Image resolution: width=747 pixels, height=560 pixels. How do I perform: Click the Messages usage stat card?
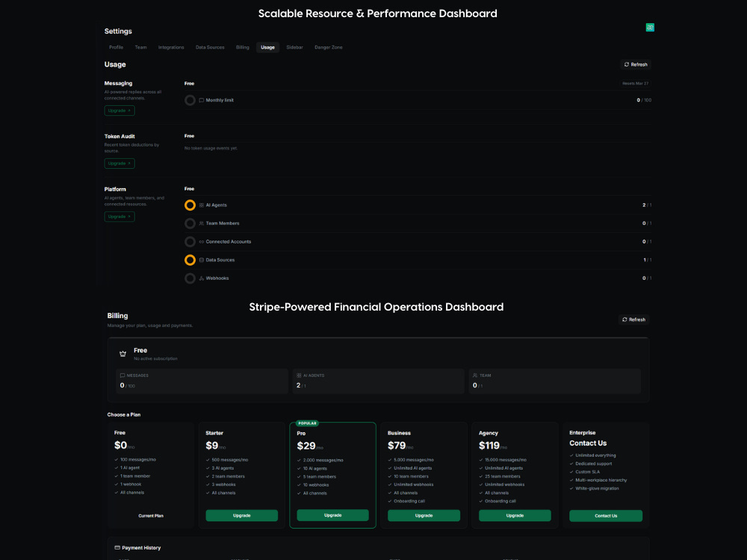point(202,381)
